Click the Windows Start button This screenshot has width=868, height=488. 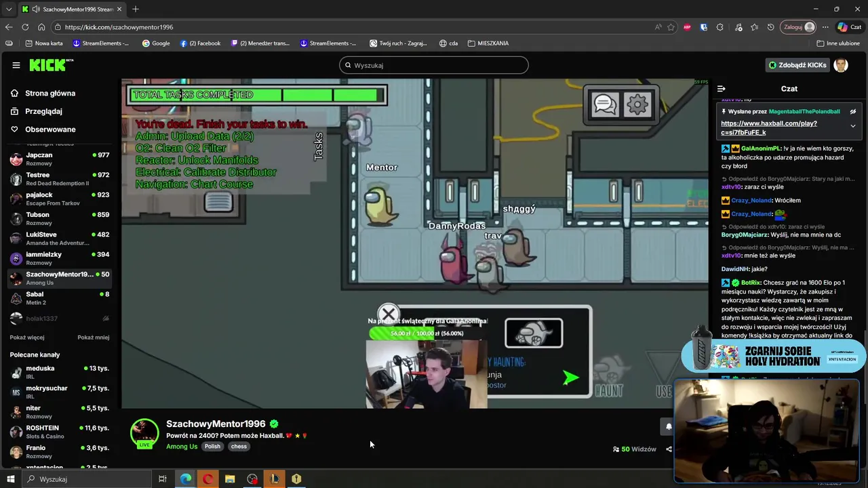[11, 479]
